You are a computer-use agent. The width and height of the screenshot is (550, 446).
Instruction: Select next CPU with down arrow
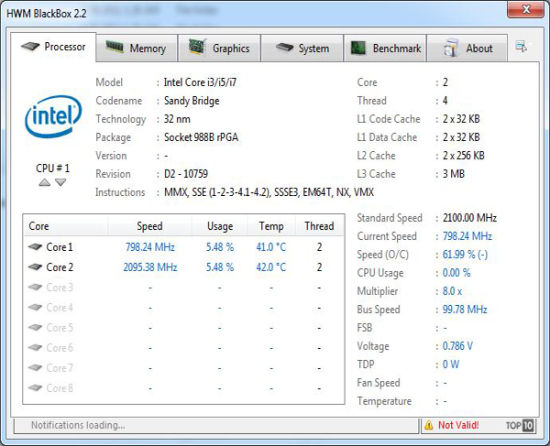click(x=60, y=182)
